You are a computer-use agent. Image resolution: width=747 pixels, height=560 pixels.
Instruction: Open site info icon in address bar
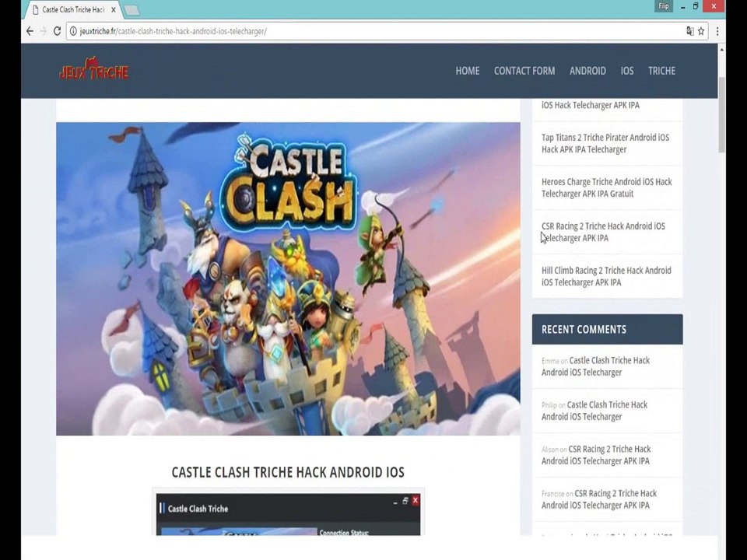pyautogui.click(x=73, y=31)
